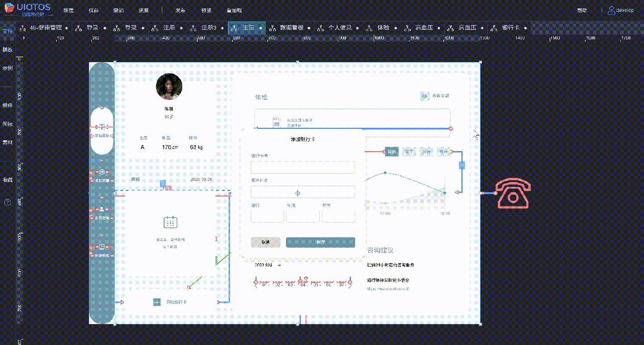Viewport: 644px width, 345px height.
Task: Open the 收藏 panel in left sidebar
Action: pos(7,180)
